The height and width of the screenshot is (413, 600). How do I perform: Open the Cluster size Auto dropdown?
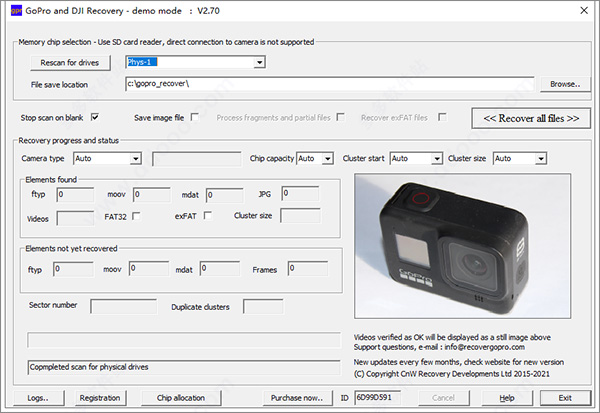[540, 158]
